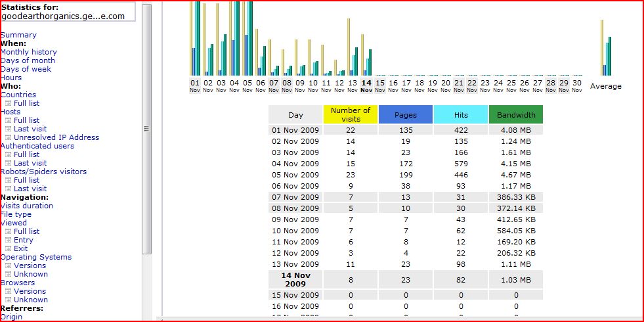Click the goodearthorganics statistics title box
Viewport: 644px width, 322px height.
pyautogui.click(x=68, y=12)
